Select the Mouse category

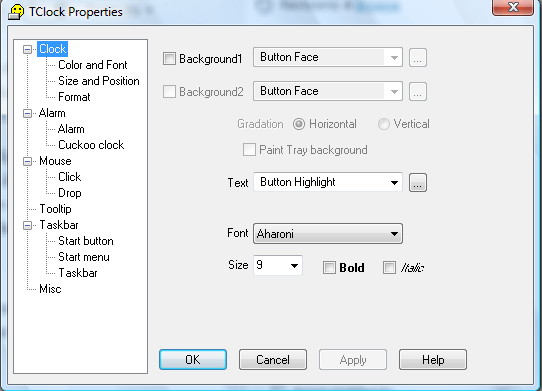tap(55, 161)
